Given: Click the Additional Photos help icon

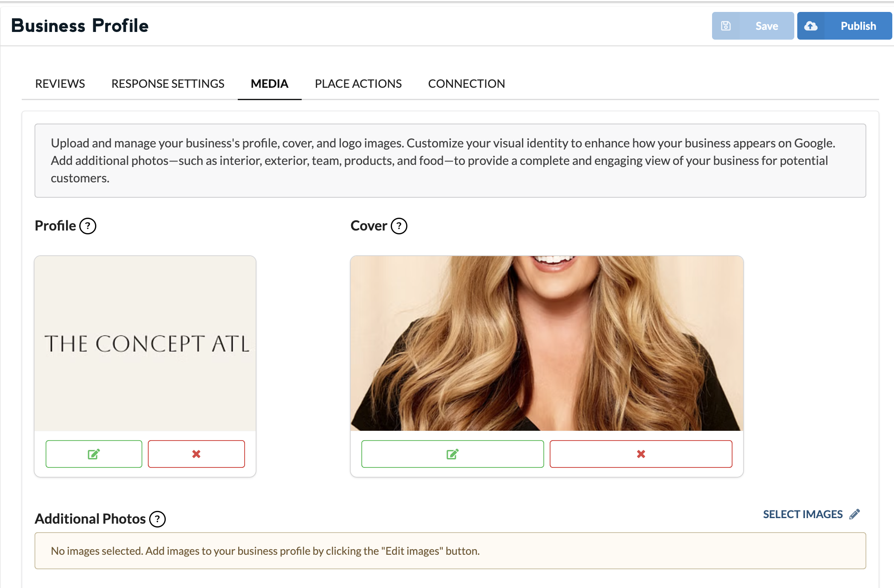Looking at the screenshot, I should (157, 519).
